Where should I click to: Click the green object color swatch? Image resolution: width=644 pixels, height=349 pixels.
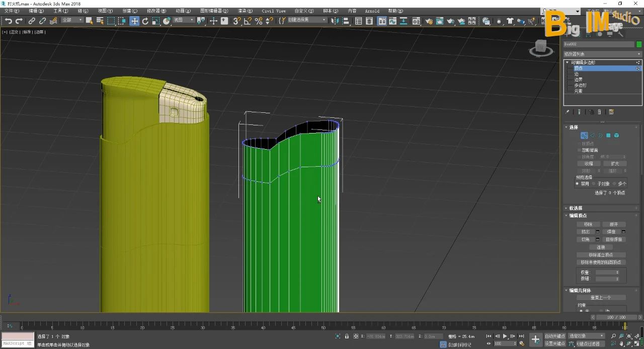pyautogui.click(x=639, y=44)
